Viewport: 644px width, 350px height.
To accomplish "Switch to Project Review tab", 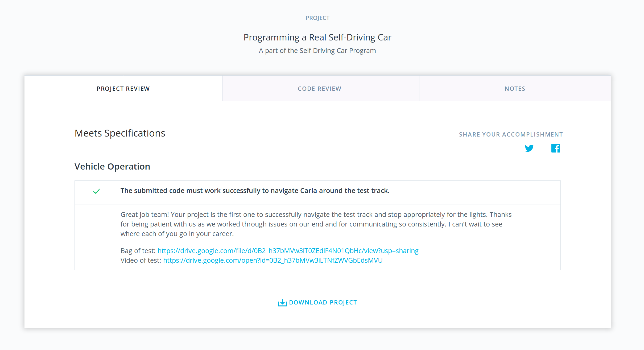I will coord(123,89).
